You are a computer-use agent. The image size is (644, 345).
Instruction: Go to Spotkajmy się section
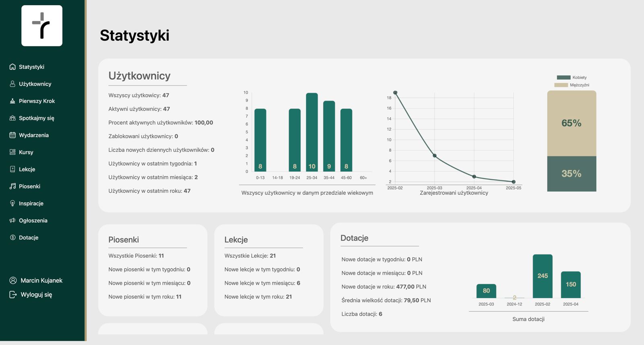point(36,118)
